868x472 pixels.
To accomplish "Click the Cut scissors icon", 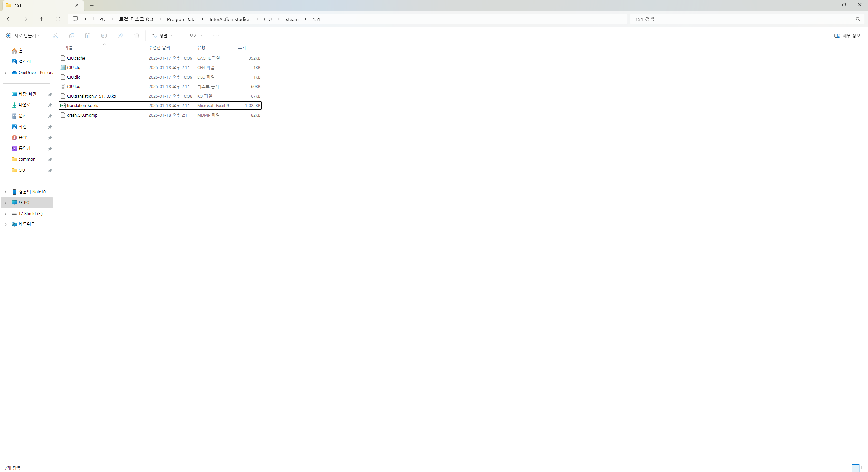I will 55,36.
